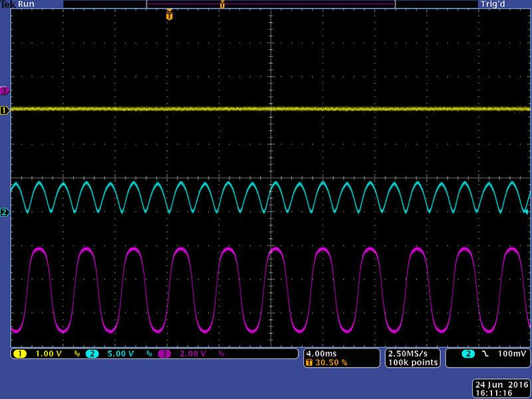
Task: Select the orange trigger position marker above the graticule
Action: point(170,15)
